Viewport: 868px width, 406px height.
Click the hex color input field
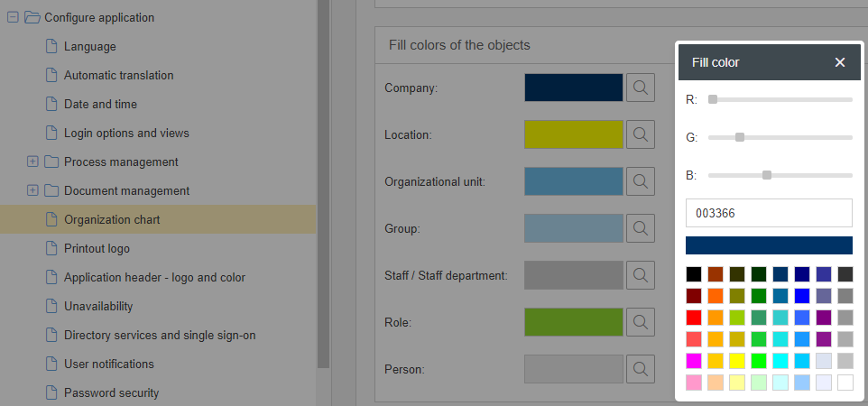[769, 213]
